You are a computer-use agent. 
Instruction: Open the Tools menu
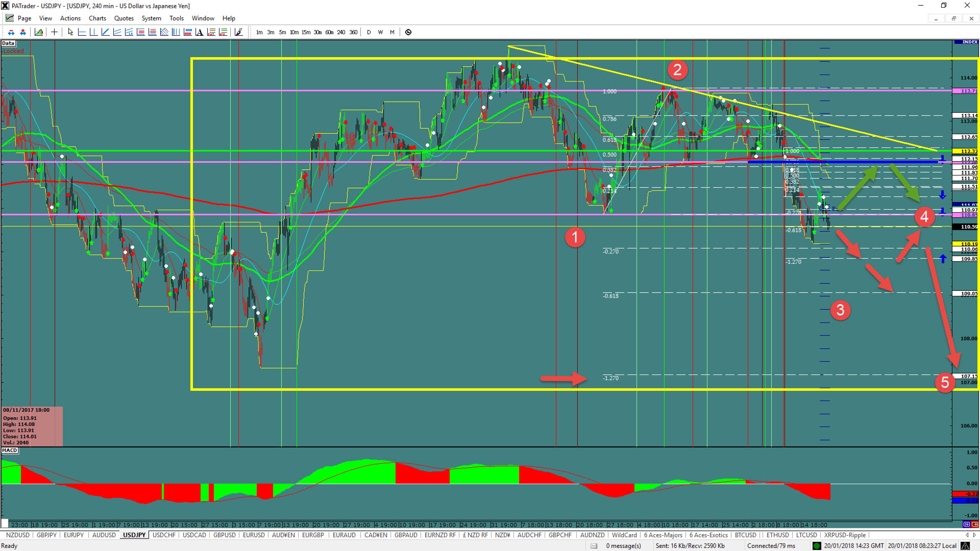[x=177, y=18]
